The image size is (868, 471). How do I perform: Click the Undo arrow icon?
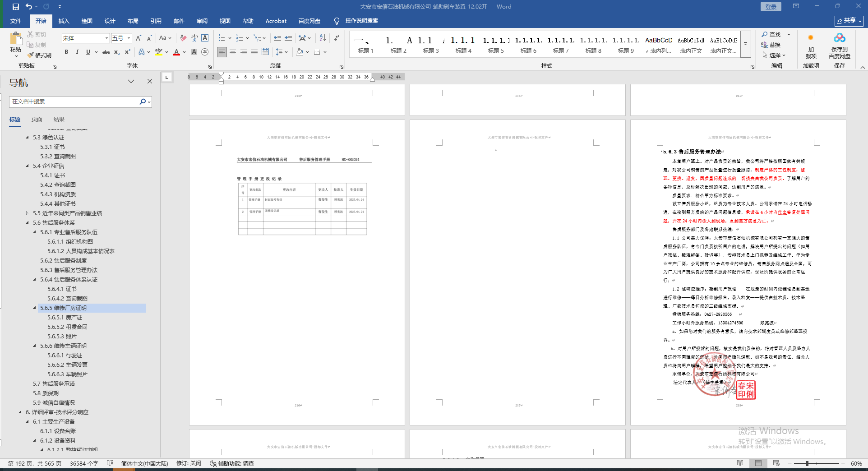(x=29, y=7)
